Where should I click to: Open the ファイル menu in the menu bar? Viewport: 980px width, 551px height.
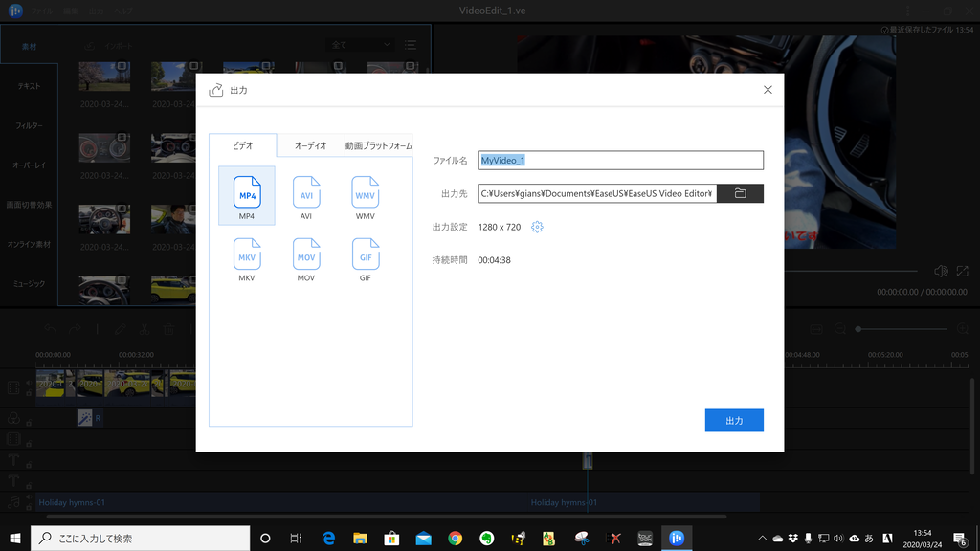(42, 11)
